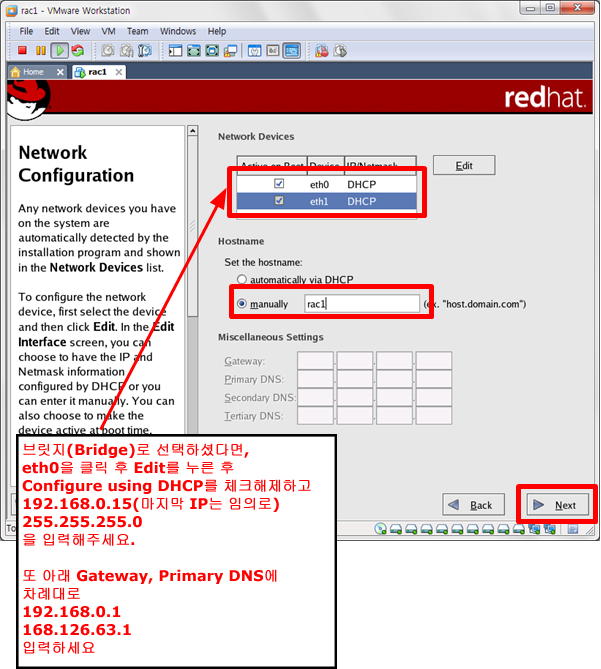Show the VM summary view icon

[255, 51]
